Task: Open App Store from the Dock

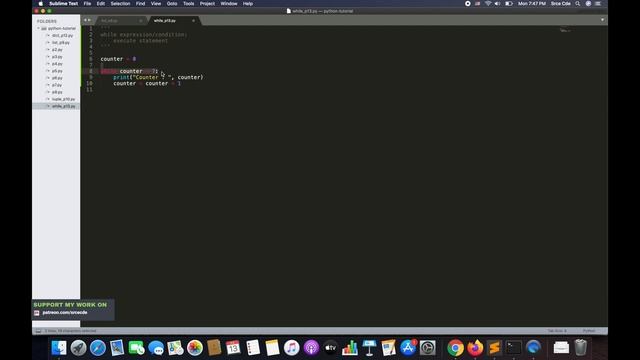Action: pyautogui.click(x=408, y=348)
